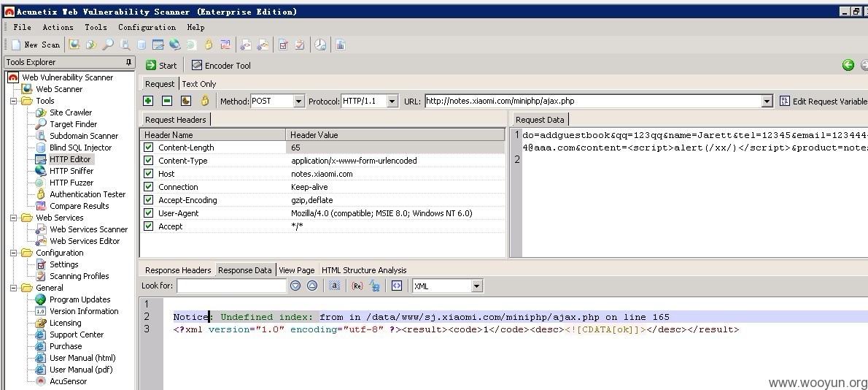Image resolution: width=868 pixels, height=390 pixels.
Task: Open Web Services Editor in the tree
Action: pyautogui.click(x=85, y=241)
